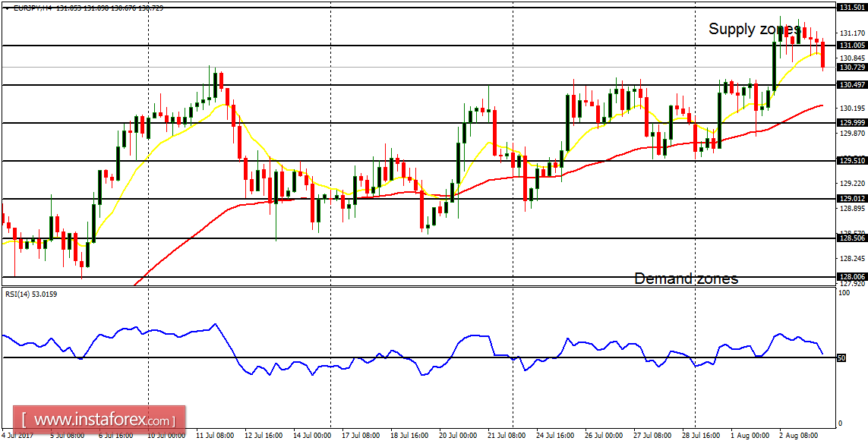868x444 pixels.
Task: Click the 129.220 price axis value
Action: click(851, 184)
